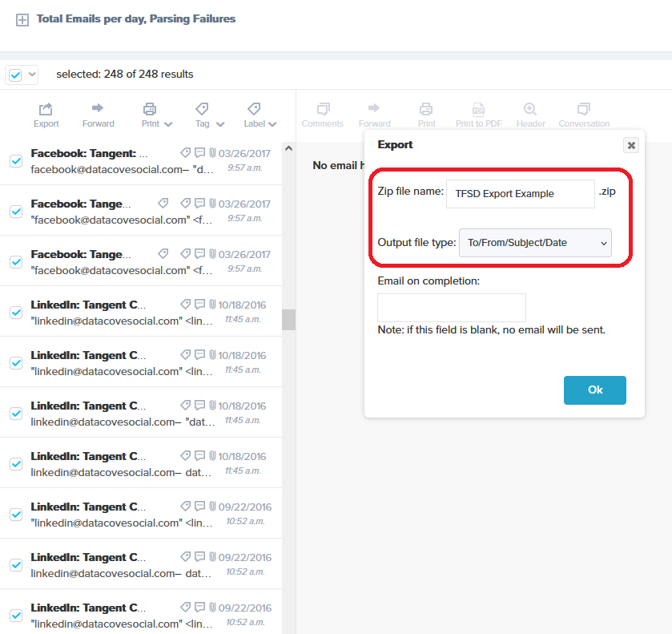Screen dimensions: 672x634
Task: Toggle the select-all checkbox above the list
Action: point(15,75)
